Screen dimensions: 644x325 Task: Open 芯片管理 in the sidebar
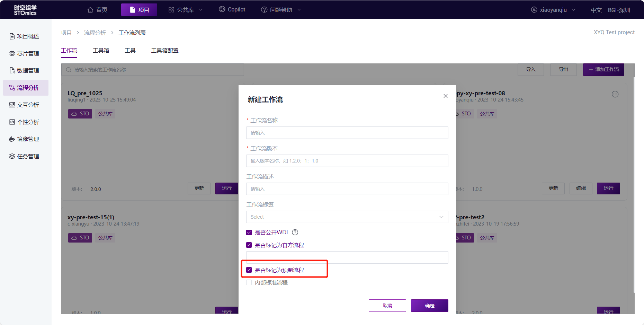coord(26,53)
